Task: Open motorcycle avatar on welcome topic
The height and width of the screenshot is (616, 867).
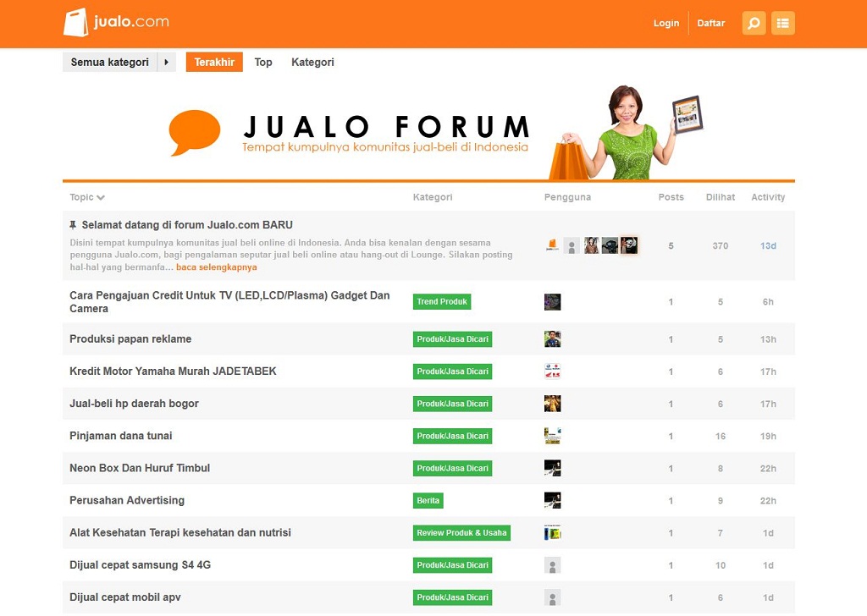Action: 610,245
